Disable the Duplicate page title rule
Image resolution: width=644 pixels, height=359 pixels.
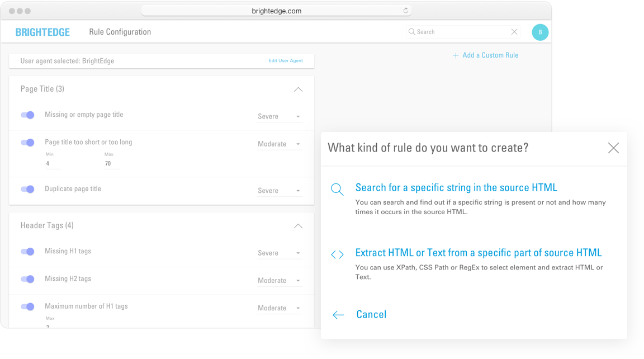click(x=27, y=189)
